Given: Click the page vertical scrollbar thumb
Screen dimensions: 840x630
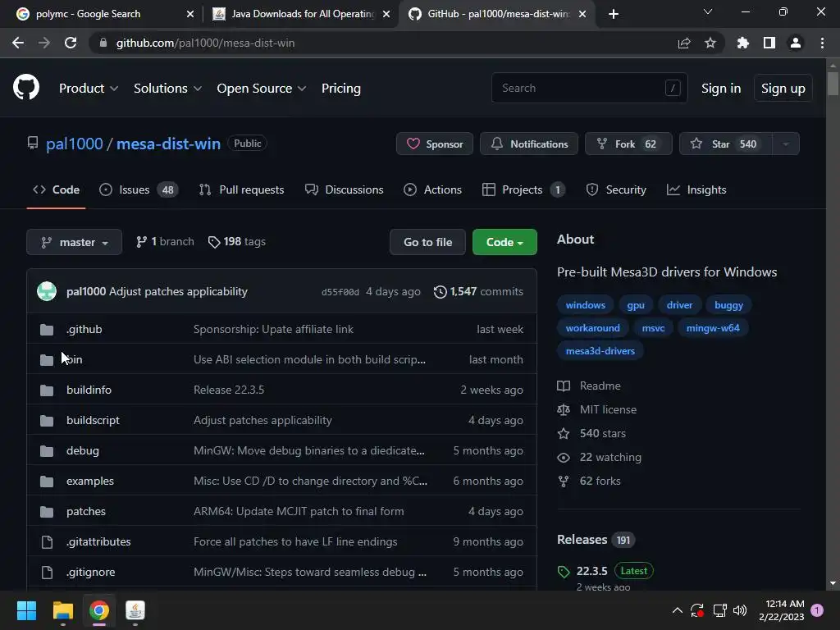Looking at the screenshot, I should tap(833, 84).
